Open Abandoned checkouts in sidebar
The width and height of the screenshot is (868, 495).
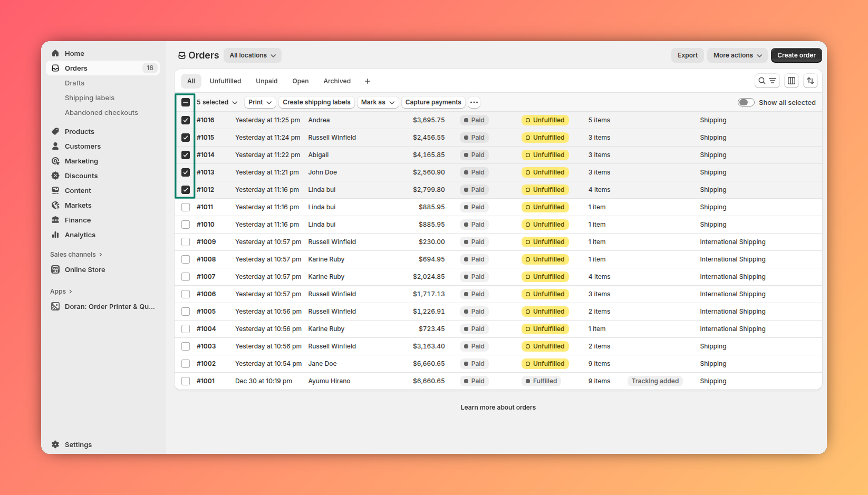[x=101, y=112]
